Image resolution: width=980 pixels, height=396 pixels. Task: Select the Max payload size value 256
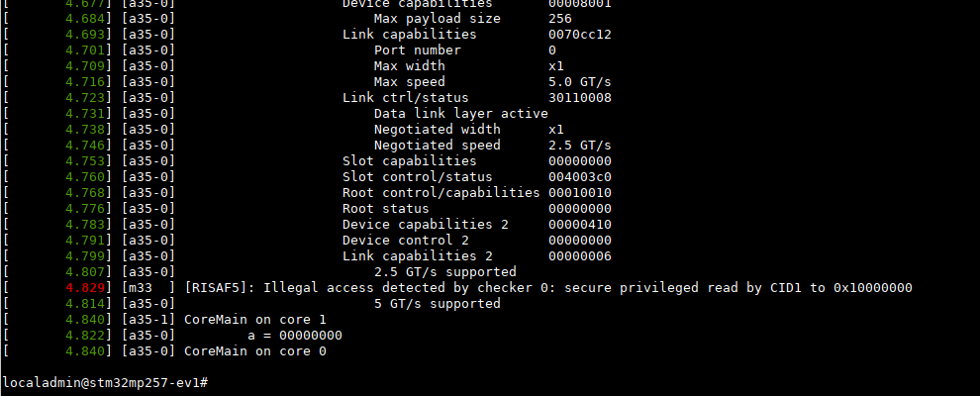point(559,19)
